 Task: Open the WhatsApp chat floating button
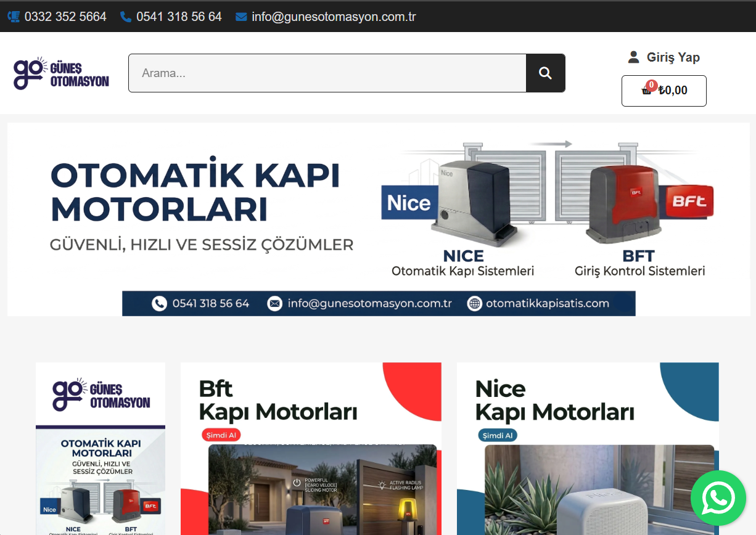tap(718, 498)
